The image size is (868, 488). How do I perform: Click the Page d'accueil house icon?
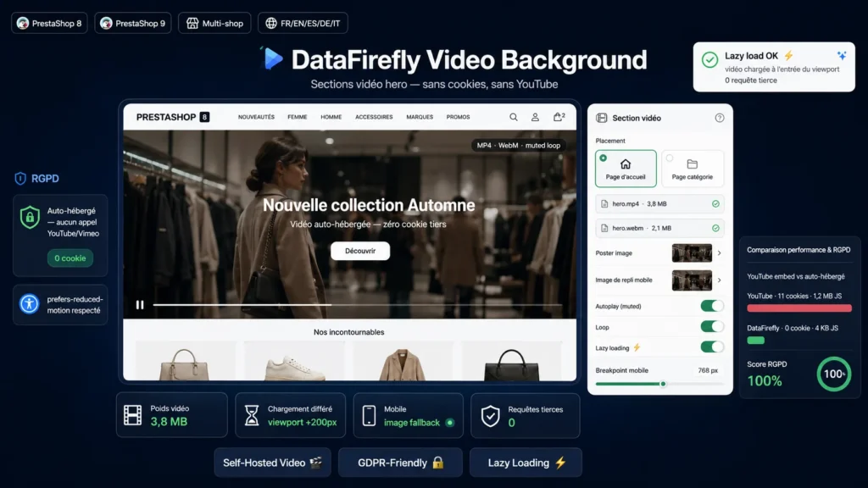pos(626,164)
